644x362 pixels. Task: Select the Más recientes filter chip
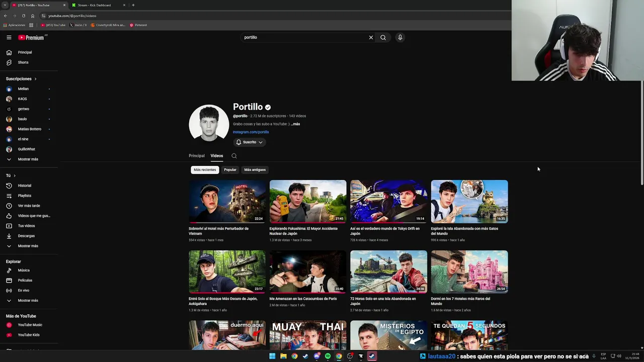(205, 170)
